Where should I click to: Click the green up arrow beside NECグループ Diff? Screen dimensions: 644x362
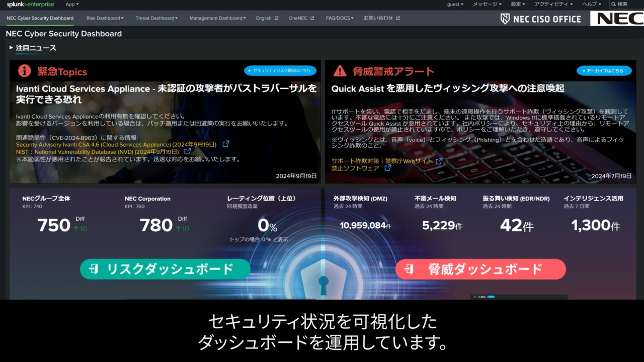pos(76,229)
